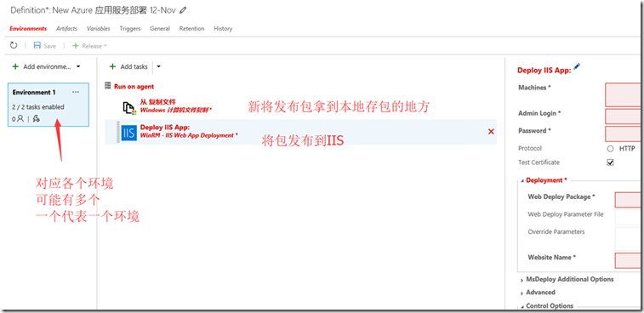Viewport: 644px width, 313px height.
Task: Click the Release plus icon
Action: 75,46
